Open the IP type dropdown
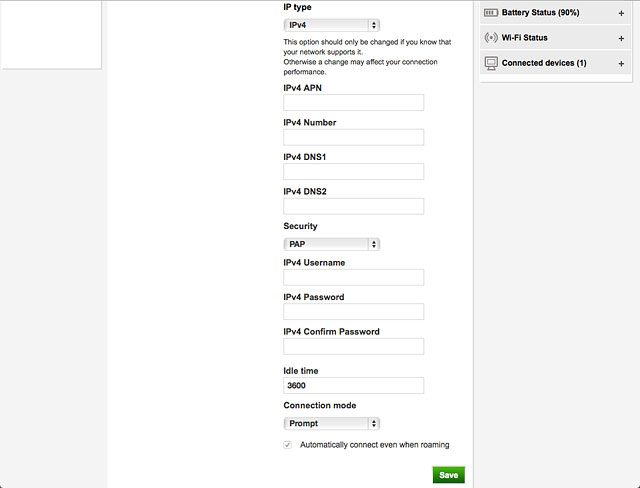640x488 pixels. (331, 24)
